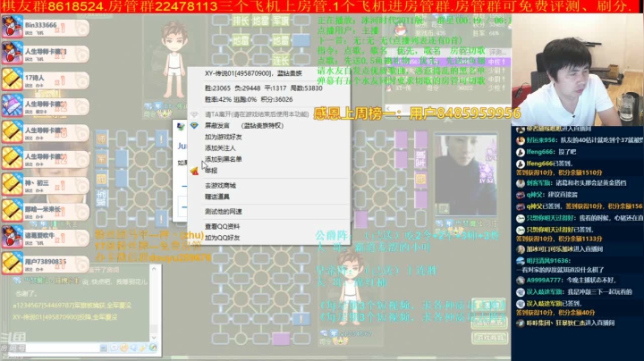Click the gold card icon beside 用户73890835
Image resolution: width=644 pixels, height=361 pixels.
click(x=12, y=264)
